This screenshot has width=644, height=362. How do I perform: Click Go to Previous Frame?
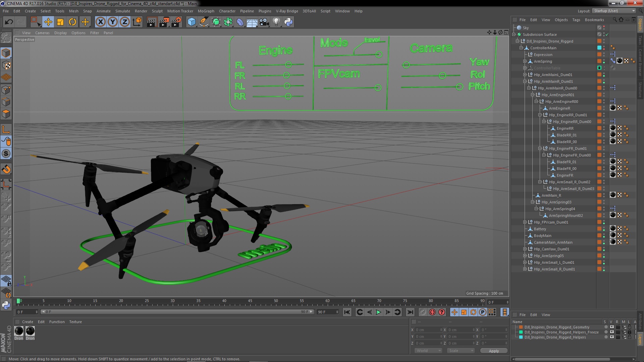point(369,312)
